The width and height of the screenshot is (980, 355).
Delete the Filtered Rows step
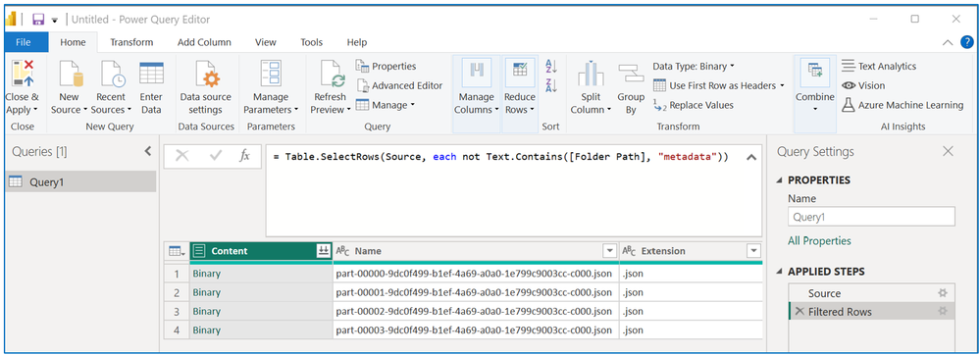coord(799,311)
